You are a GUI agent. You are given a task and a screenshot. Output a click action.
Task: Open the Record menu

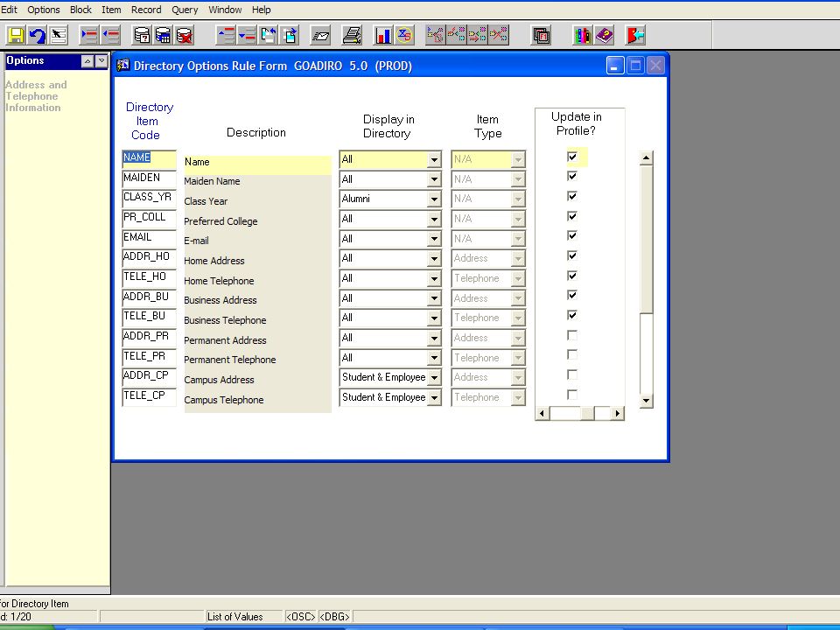146,10
